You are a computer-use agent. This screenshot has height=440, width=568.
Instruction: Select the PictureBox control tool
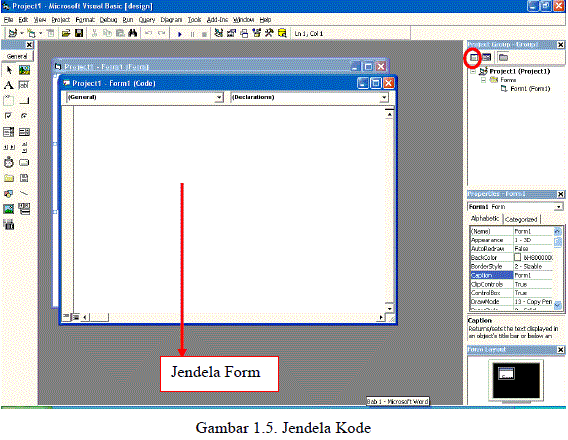point(24,70)
